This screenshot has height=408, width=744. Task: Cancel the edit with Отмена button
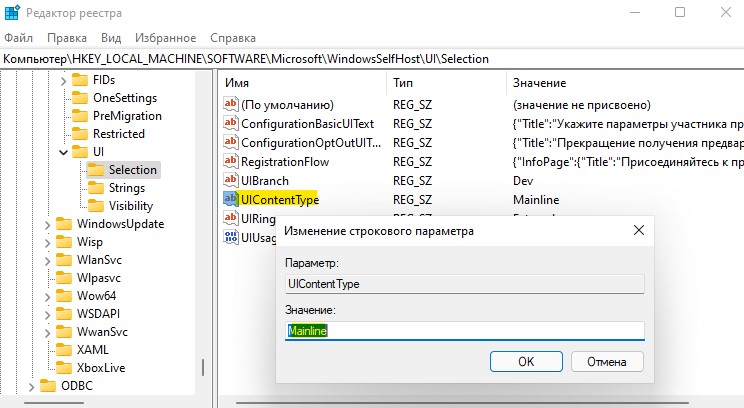pyautogui.click(x=607, y=362)
